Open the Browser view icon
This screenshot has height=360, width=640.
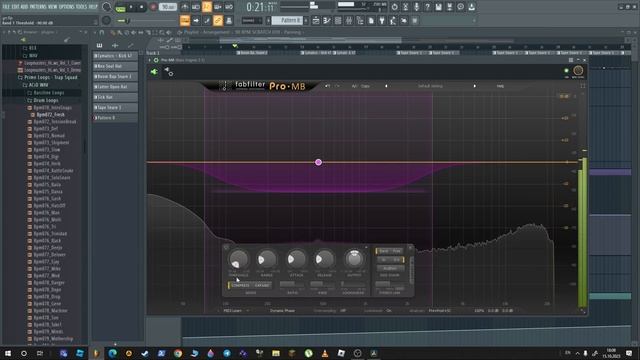click(360, 20)
